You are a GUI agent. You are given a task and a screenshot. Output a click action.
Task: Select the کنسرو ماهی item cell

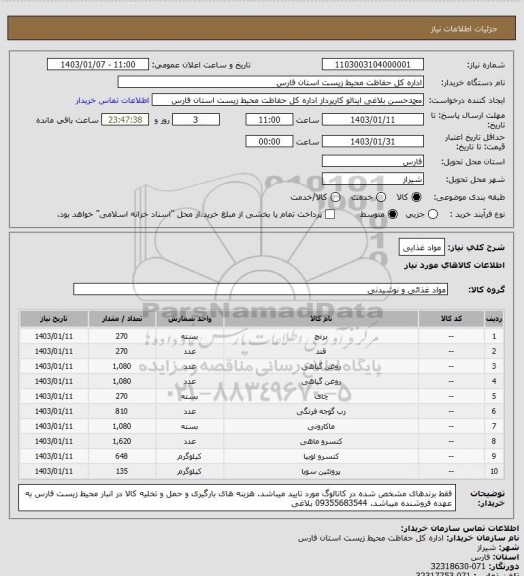[x=321, y=442]
